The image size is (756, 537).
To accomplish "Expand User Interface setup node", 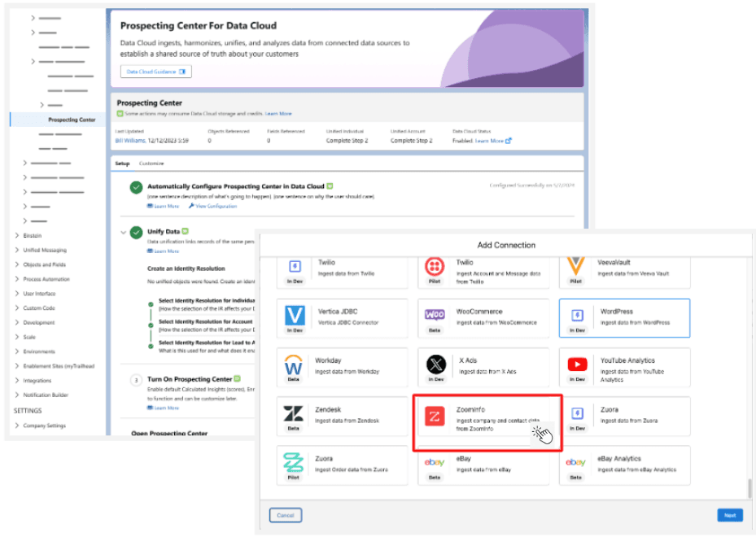I will (x=17, y=294).
